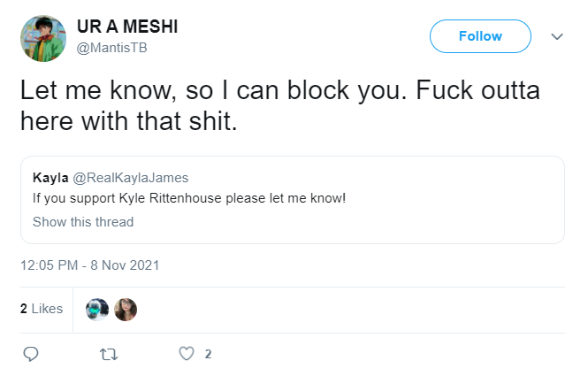The height and width of the screenshot is (376, 588).
Task: Click the quoted tweet card border area
Action: pos(293,200)
